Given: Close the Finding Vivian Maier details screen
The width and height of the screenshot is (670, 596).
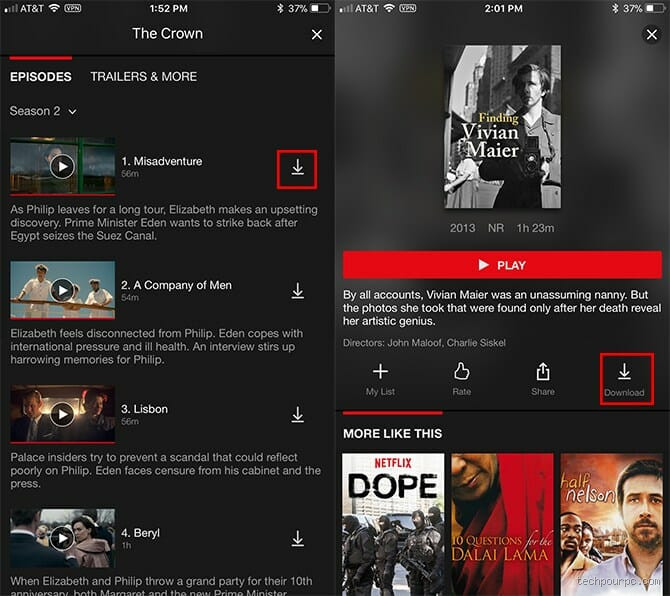Looking at the screenshot, I should point(652,34).
